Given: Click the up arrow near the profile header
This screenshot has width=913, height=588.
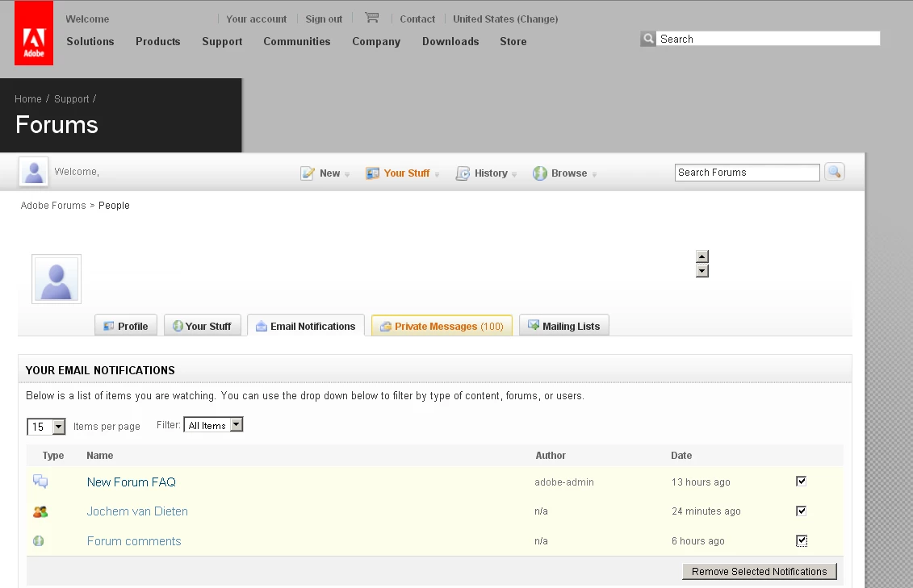Looking at the screenshot, I should [x=702, y=256].
